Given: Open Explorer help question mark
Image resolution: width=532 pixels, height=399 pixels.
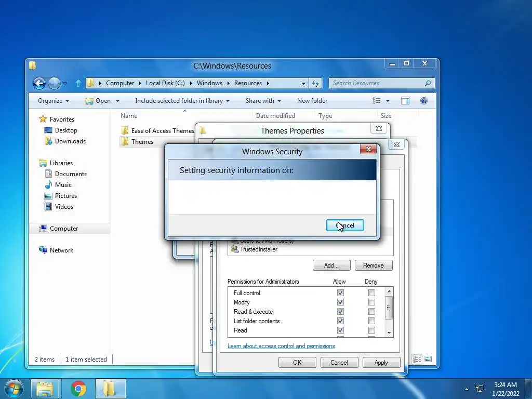Looking at the screenshot, I should pyautogui.click(x=424, y=101).
